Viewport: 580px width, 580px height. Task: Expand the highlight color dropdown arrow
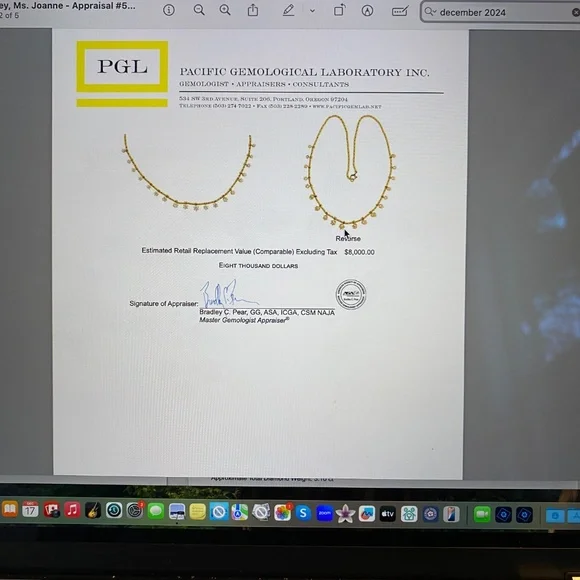[312, 11]
